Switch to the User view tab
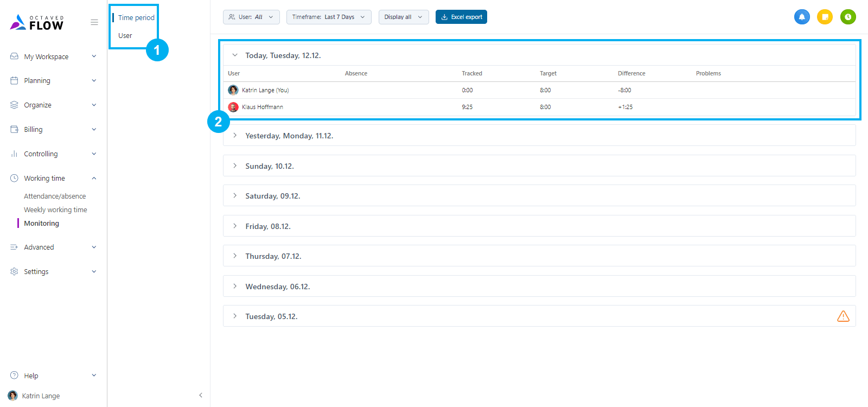Viewport: 868px width, 407px height. [x=125, y=36]
